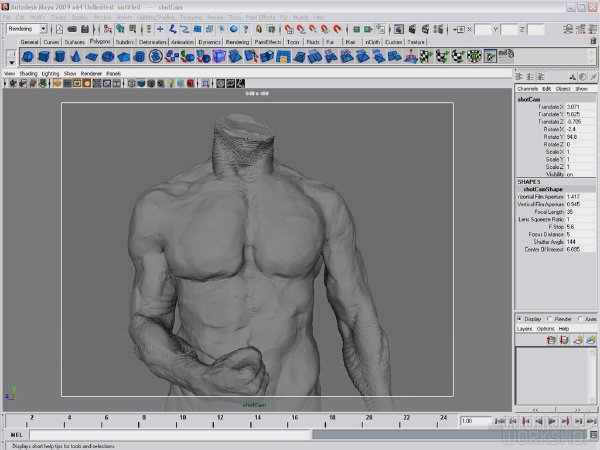Create a polygon plane from the shelf
Screen dimensions: 600x450
coord(92,57)
